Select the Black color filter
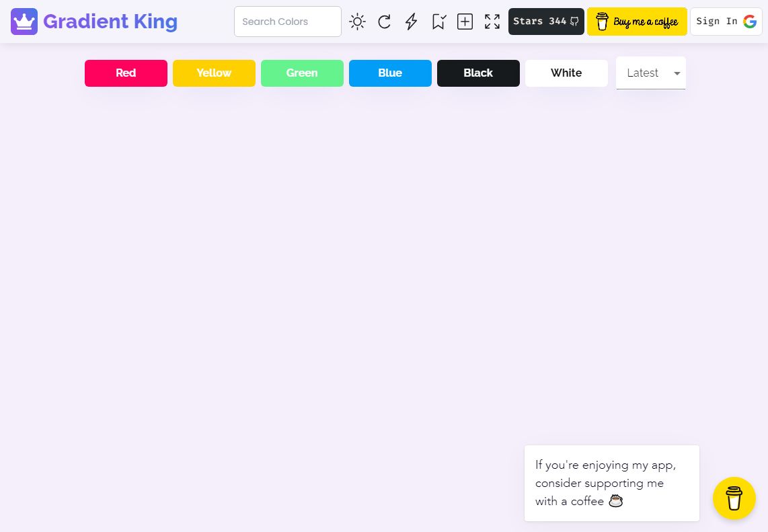Screen dimensions: 768x532 [x=479, y=73]
